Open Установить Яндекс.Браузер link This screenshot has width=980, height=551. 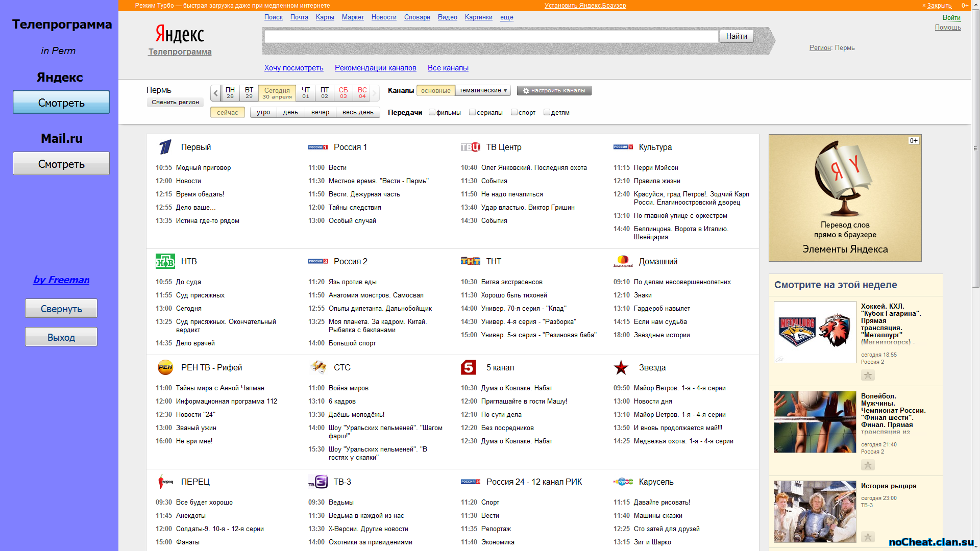pos(585,6)
